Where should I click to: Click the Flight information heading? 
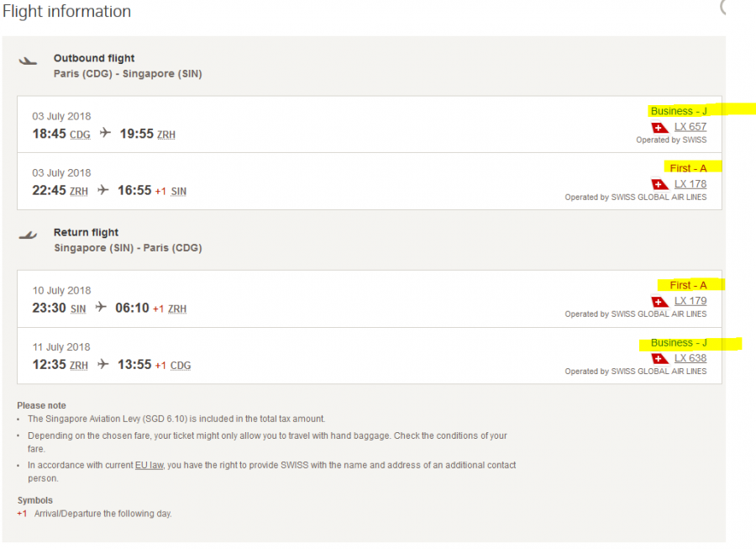point(67,12)
